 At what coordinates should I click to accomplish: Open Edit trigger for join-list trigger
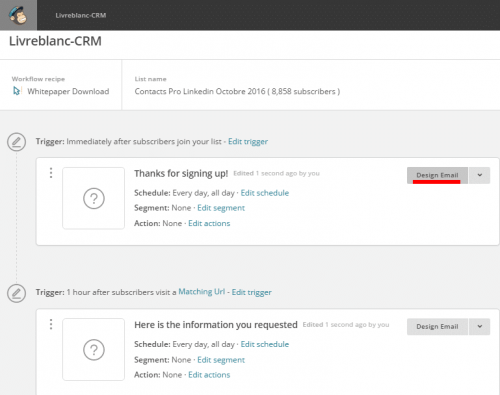[248, 142]
